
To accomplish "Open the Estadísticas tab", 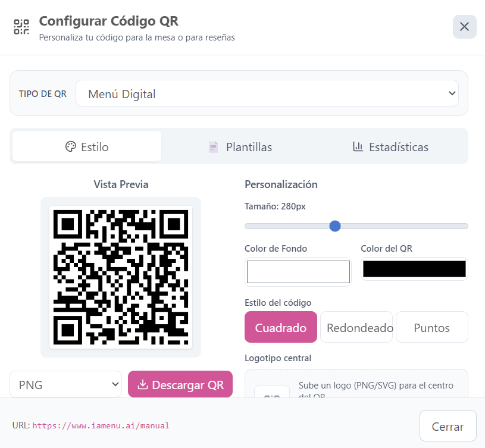I will [390, 146].
